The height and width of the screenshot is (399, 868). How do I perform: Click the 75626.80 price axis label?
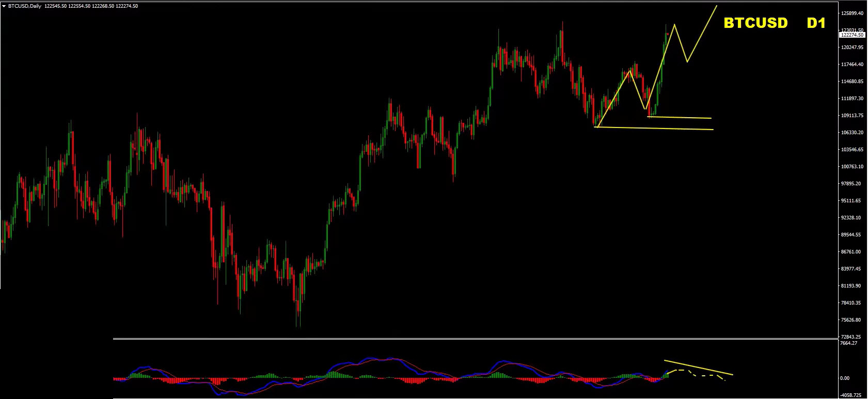851,320
